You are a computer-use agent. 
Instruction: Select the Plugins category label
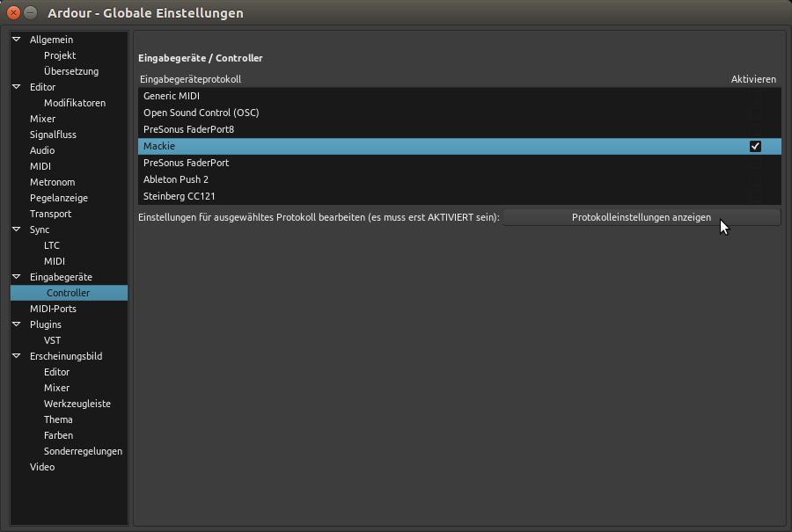(x=46, y=324)
